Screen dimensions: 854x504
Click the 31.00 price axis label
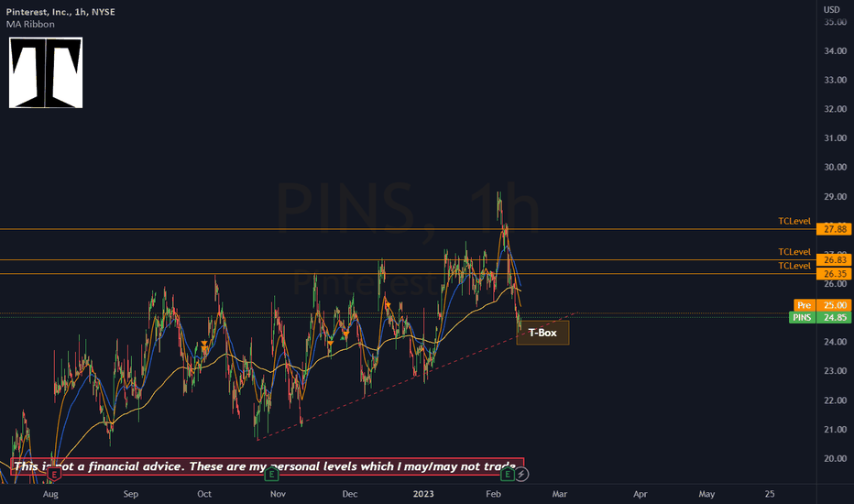tap(835, 137)
